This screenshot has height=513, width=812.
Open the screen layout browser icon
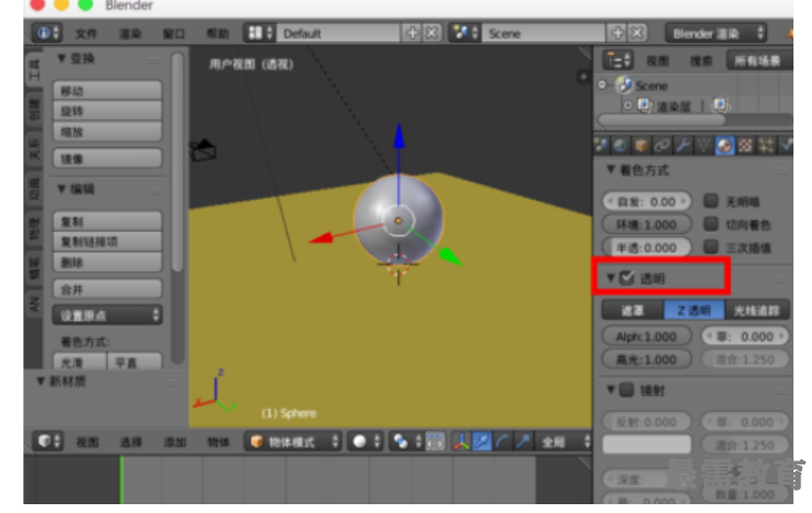[259, 33]
